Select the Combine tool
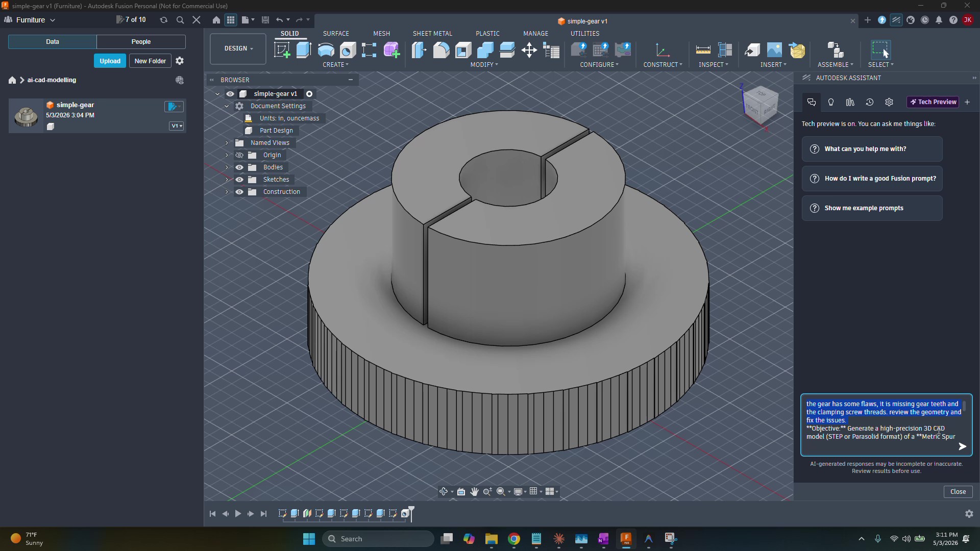 pos(485,50)
